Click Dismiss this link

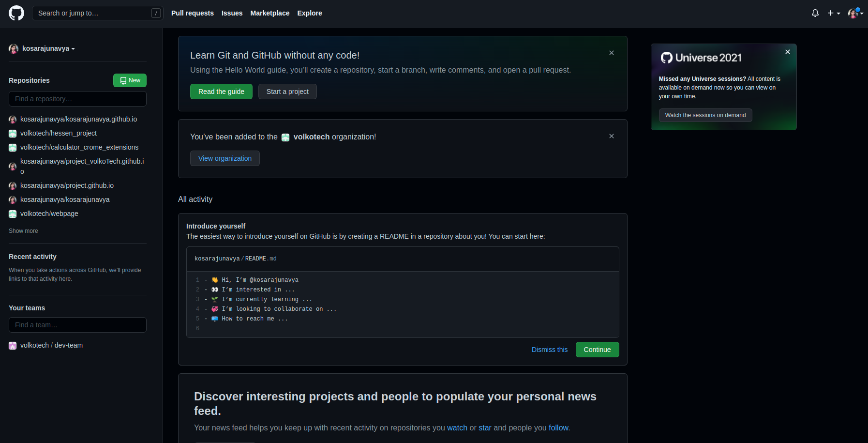point(550,350)
